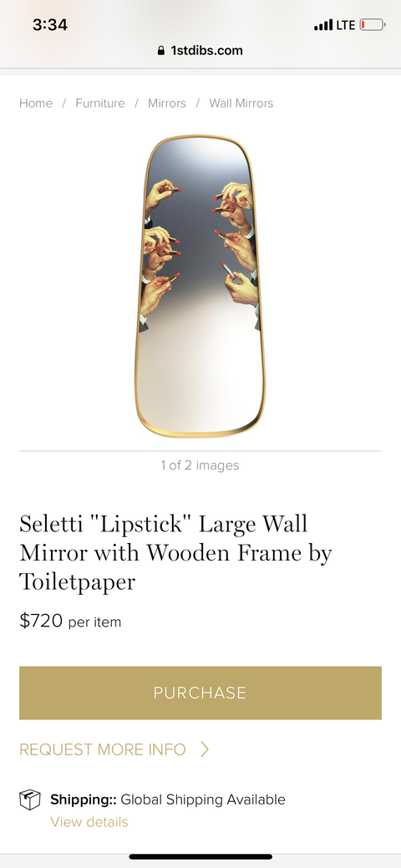Tap the battery indicator in status bar
The height and width of the screenshot is (868, 401).
click(373, 25)
